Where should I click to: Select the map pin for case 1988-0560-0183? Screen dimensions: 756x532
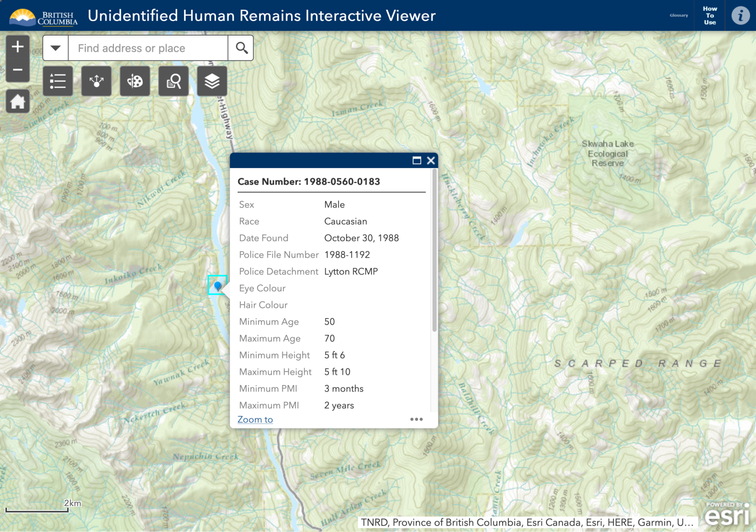pyautogui.click(x=218, y=285)
